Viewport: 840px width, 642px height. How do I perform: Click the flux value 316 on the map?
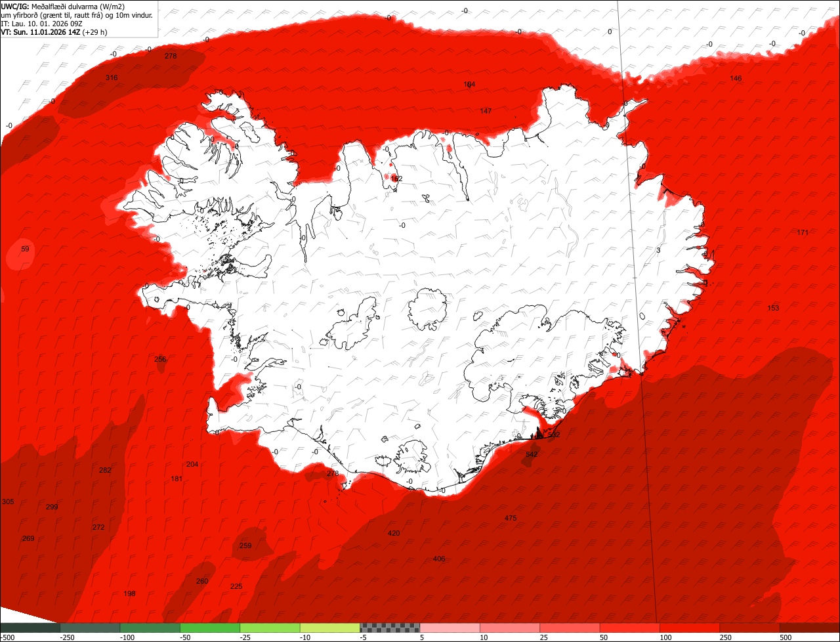tap(112, 77)
